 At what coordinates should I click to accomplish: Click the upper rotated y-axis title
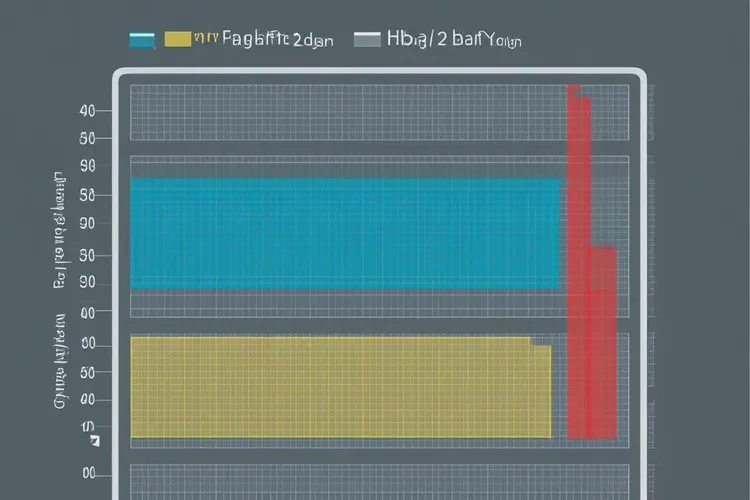pos(59,230)
